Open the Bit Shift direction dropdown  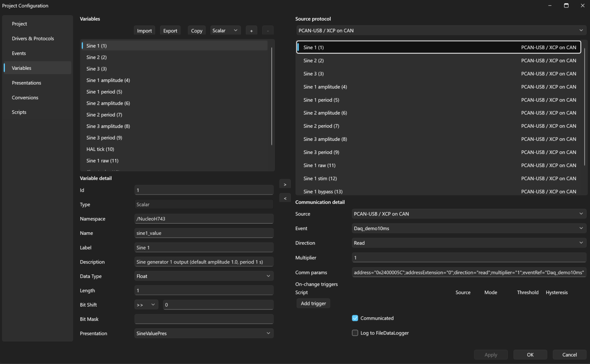click(146, 304)
